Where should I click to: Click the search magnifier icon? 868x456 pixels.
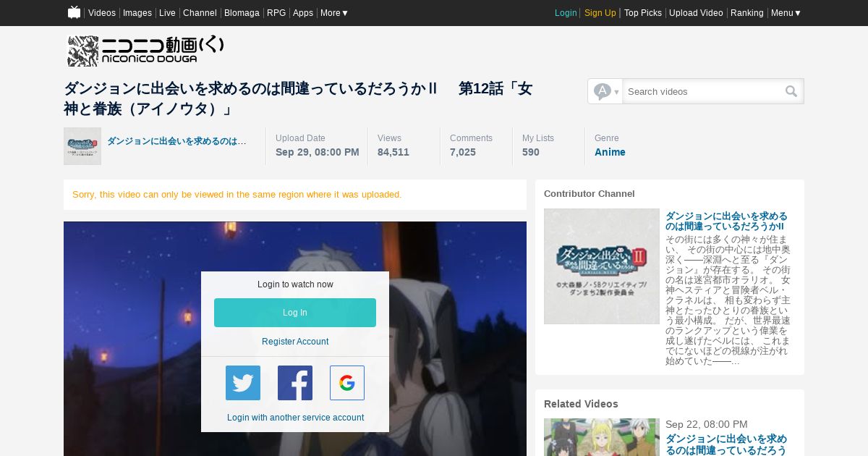(791, 91)
